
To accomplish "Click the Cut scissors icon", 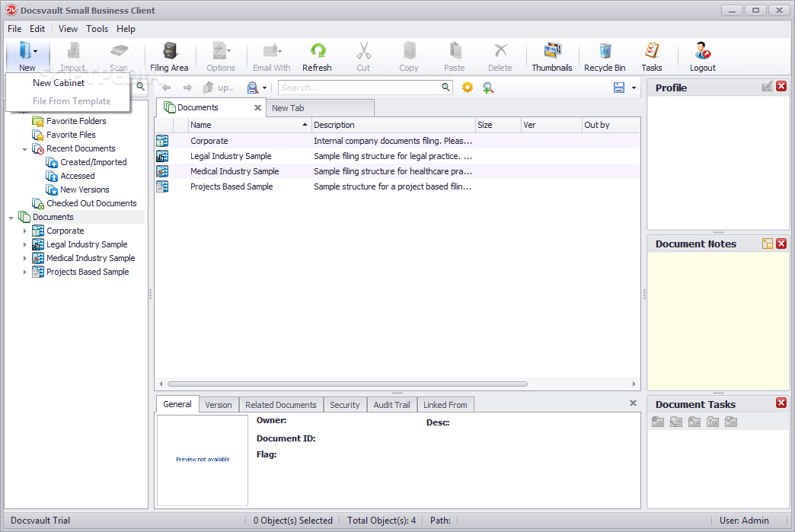I will 363,51.
